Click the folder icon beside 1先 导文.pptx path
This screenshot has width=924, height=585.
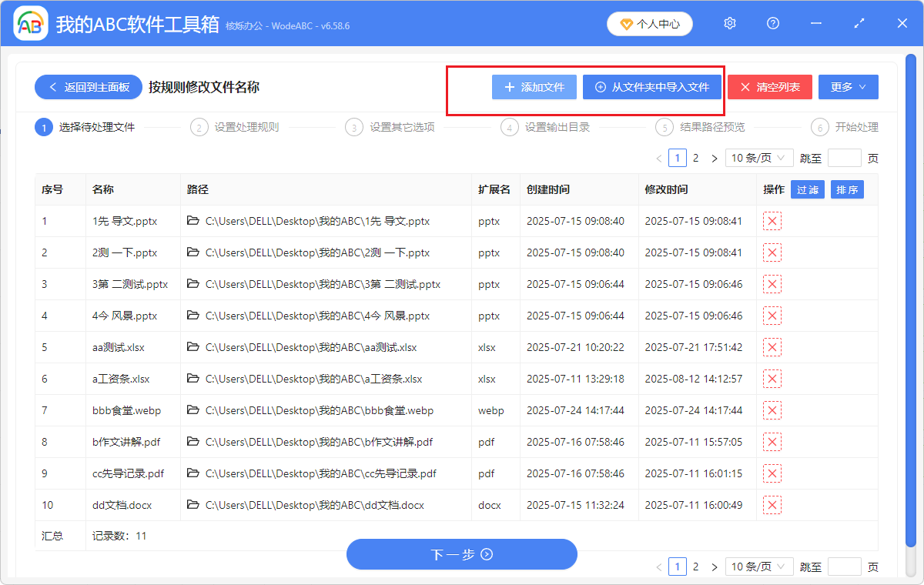(192, 220)
